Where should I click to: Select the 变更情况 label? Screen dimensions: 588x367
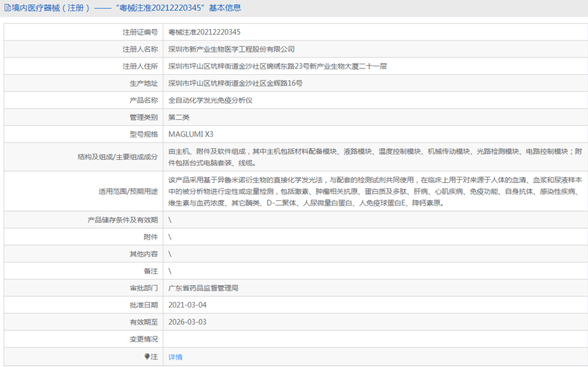(x=144, y=339)
